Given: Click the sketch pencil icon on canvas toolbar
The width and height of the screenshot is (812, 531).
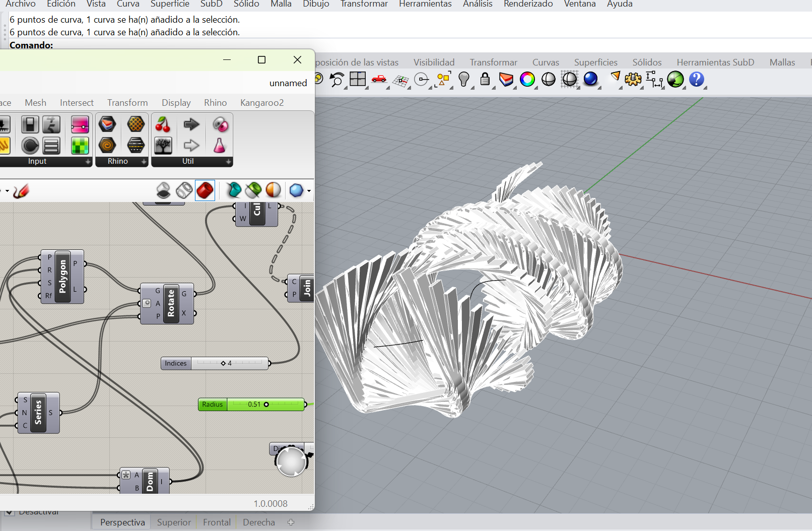Looking at the screenshot, I should pos(21,191).
